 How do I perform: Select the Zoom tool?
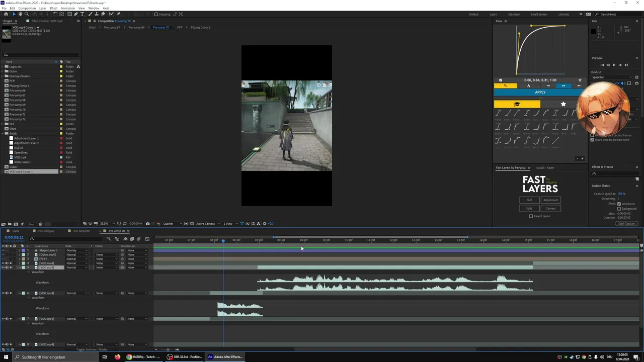tap(27, 14)
